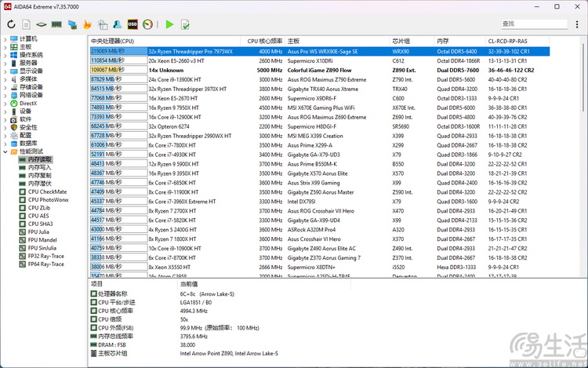588x368 pixels.
Task: Select the FP32 Ray-Trace benchmark
Action: [x=46, y=257]
